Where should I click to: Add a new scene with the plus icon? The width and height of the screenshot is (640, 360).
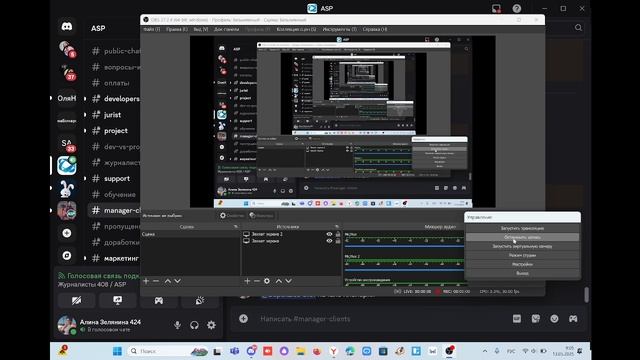coord(146,281)
